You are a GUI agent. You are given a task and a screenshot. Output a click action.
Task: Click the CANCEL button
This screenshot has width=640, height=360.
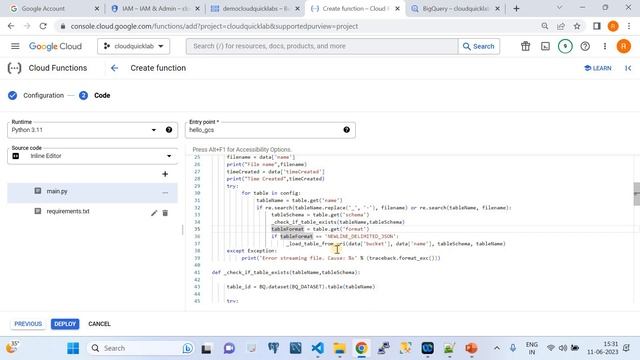pos(99,324)
